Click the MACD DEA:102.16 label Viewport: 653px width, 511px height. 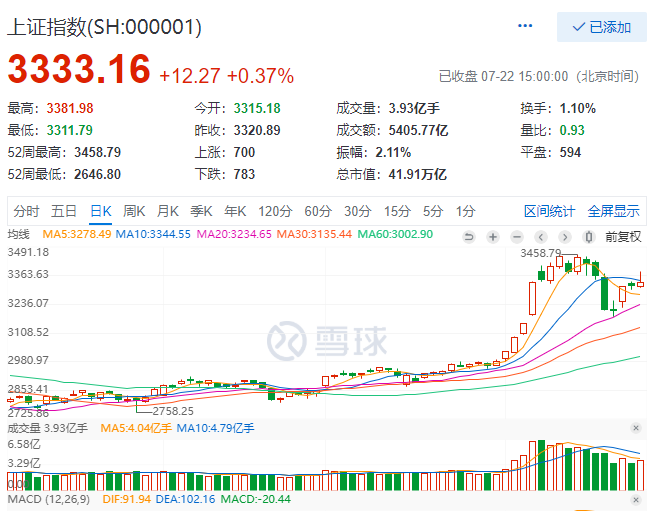coord(185,499)
